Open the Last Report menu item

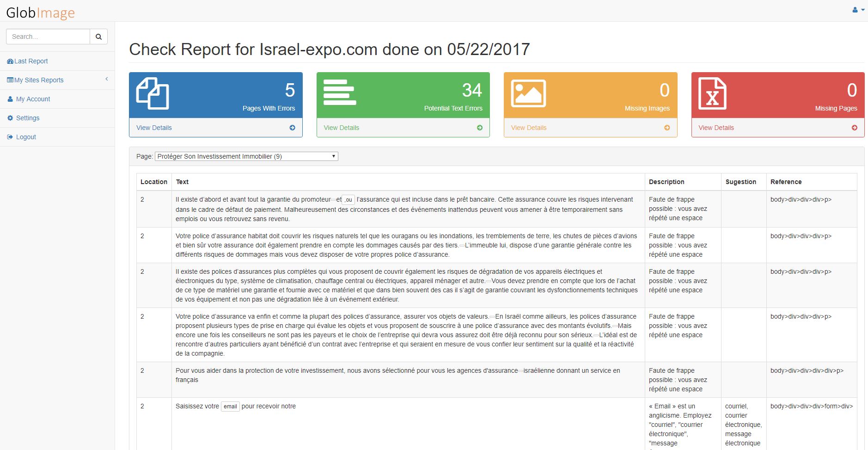[x=57, y=61]
